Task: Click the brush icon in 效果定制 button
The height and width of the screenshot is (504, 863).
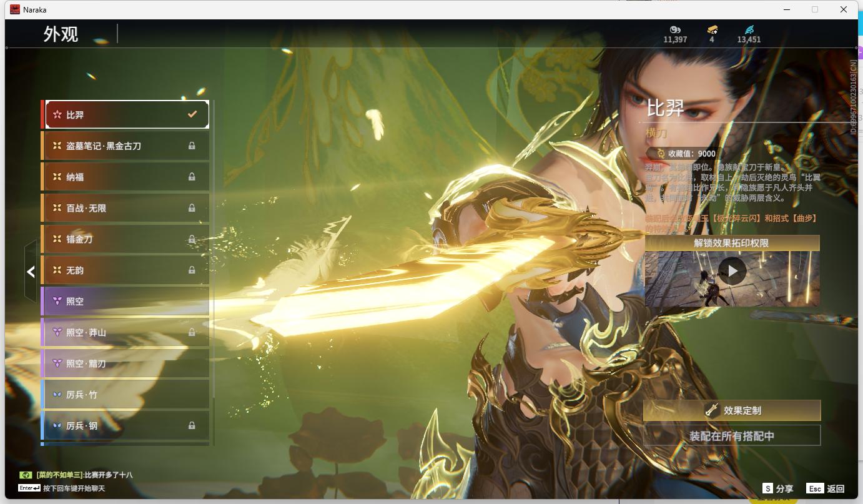Action: pyautogui.click(x=712, y=410)
